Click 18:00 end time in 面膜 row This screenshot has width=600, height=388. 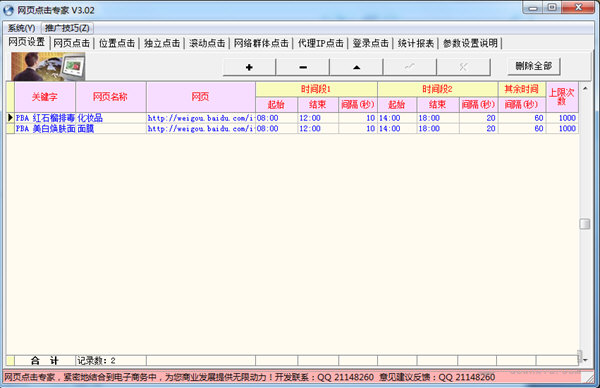(x=438, y=129)
